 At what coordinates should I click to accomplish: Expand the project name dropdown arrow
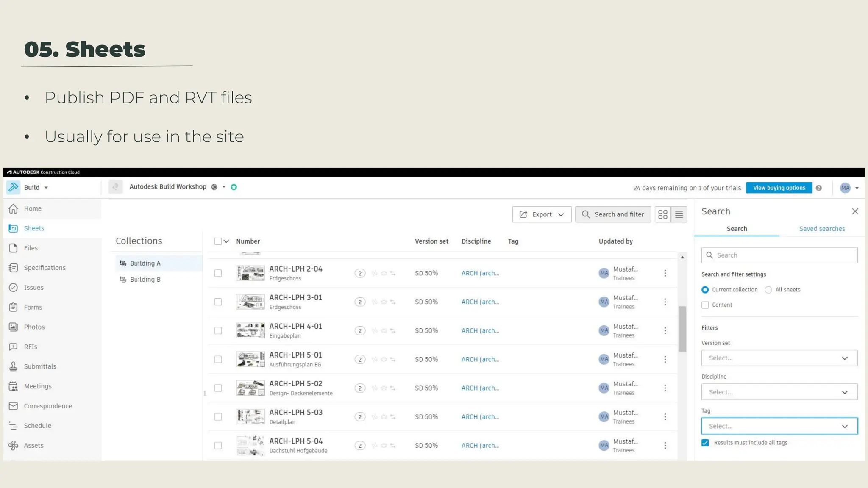224,187
